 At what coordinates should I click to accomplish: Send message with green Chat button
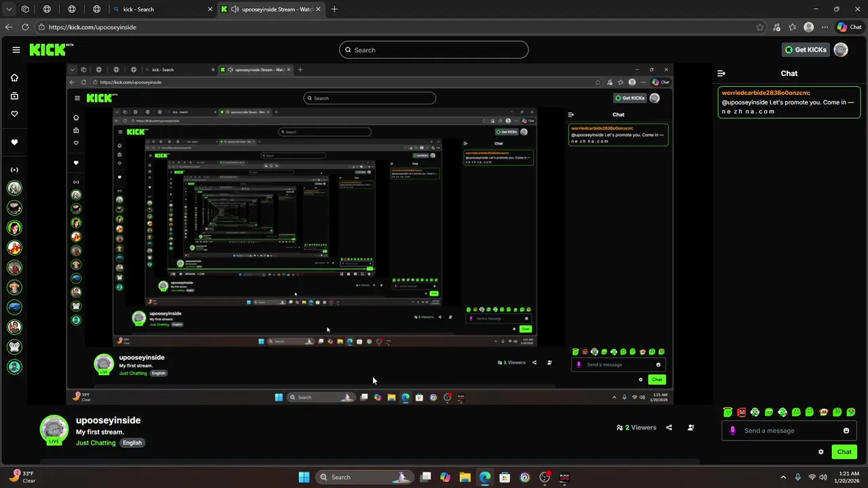844,451
